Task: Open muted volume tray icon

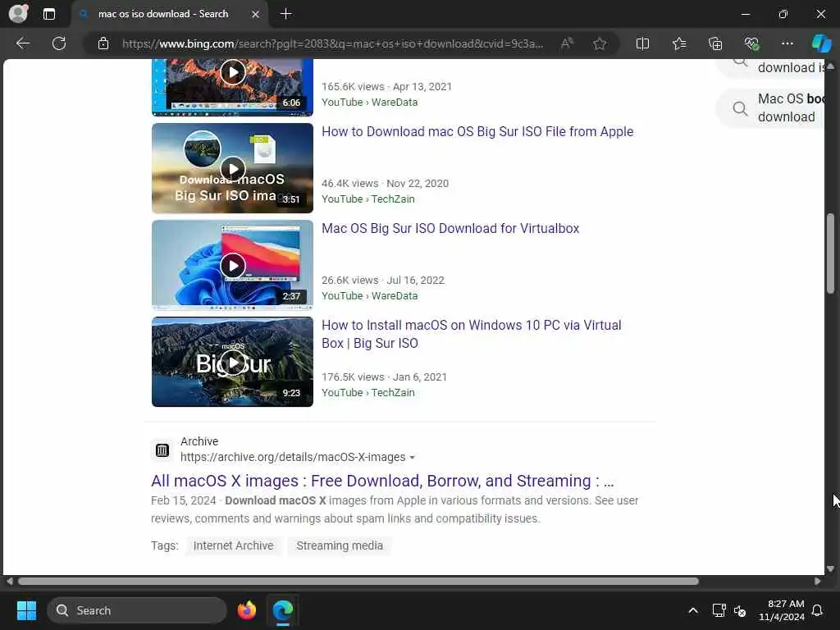Action: (x=740, y=610)
